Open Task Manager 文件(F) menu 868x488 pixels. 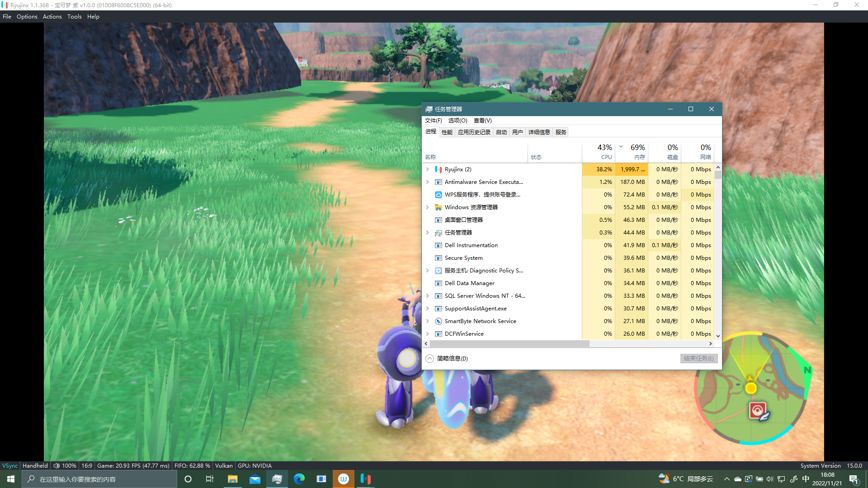(x=433, y=121)
